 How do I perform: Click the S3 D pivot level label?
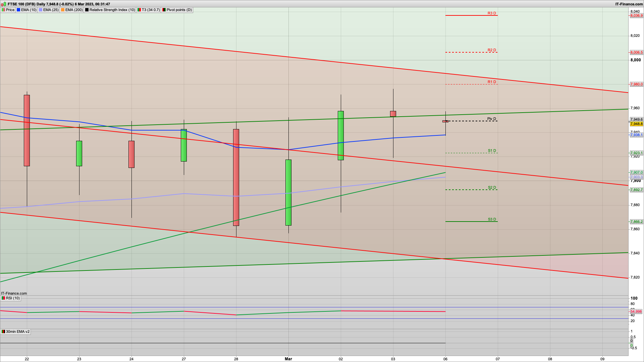[x=492, y=220]
